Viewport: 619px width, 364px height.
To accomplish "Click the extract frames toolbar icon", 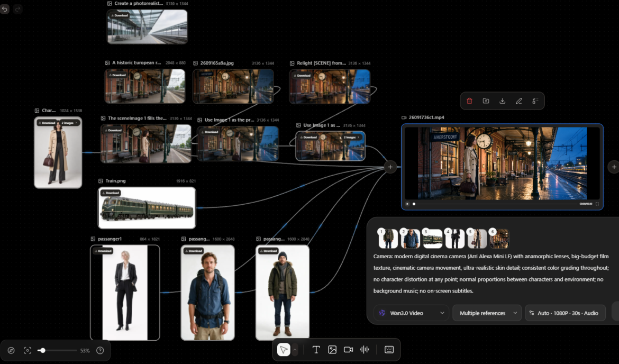I will [535, 101].
